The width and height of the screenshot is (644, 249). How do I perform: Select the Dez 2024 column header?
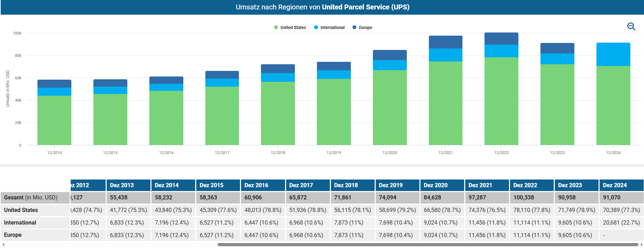pyautogui.click(x=615, y=185)
